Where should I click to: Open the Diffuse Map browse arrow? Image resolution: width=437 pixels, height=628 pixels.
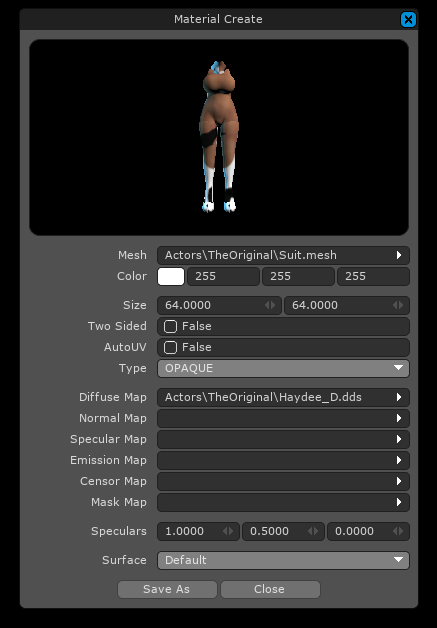(399, 397)
